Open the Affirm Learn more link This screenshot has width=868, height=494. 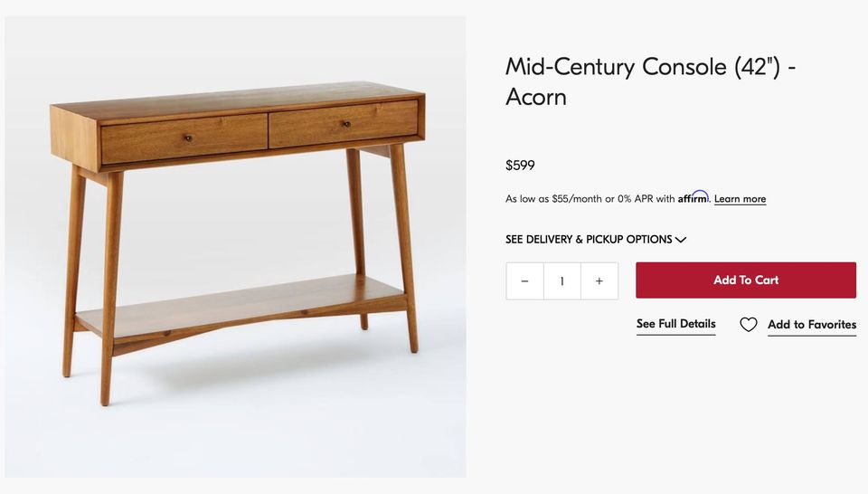(x=740, y=199)
